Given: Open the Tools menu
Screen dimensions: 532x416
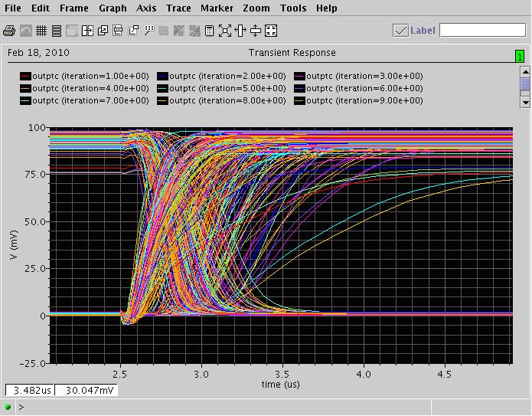Looking at the screenshot, I should [292, 8].
